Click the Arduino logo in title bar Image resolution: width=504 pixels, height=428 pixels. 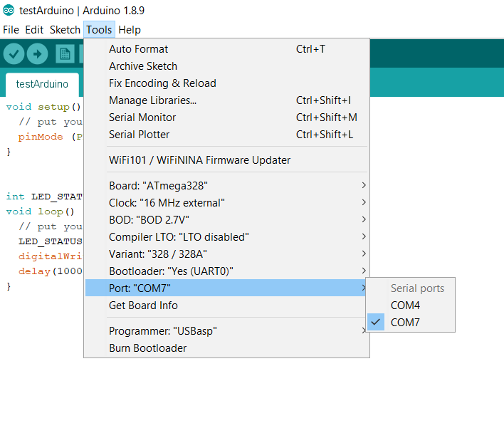(9, 10)
